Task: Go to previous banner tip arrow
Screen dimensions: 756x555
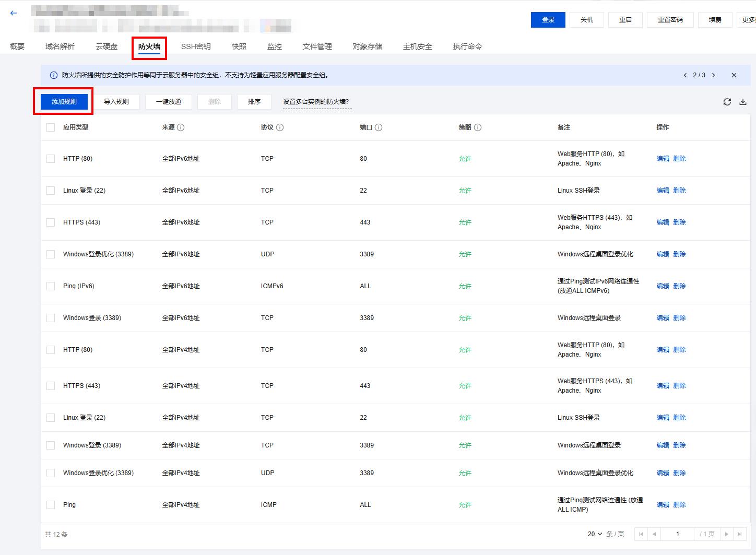Action: tap(685, 75)
